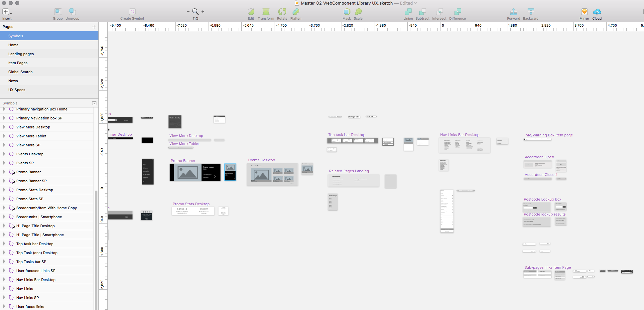The width and height of the screenshot is (644, 310).
Task: Click the Create Symbol icon
Action: [132, 12]
